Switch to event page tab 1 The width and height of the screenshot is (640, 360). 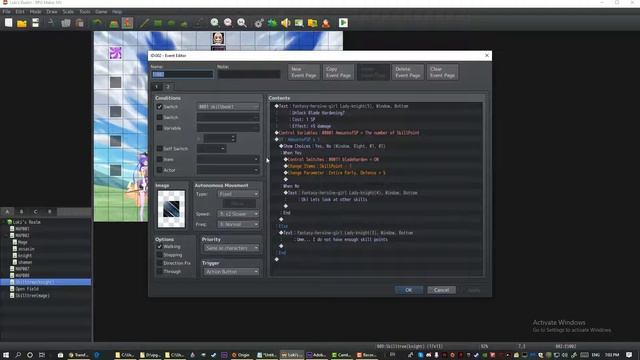[x=156, y=87]
